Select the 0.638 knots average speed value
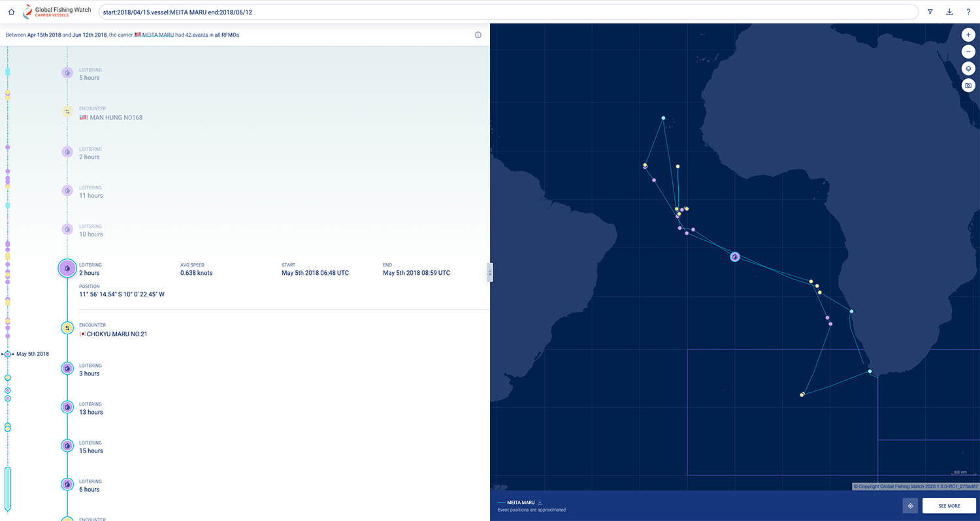 (x=196, y=273)
